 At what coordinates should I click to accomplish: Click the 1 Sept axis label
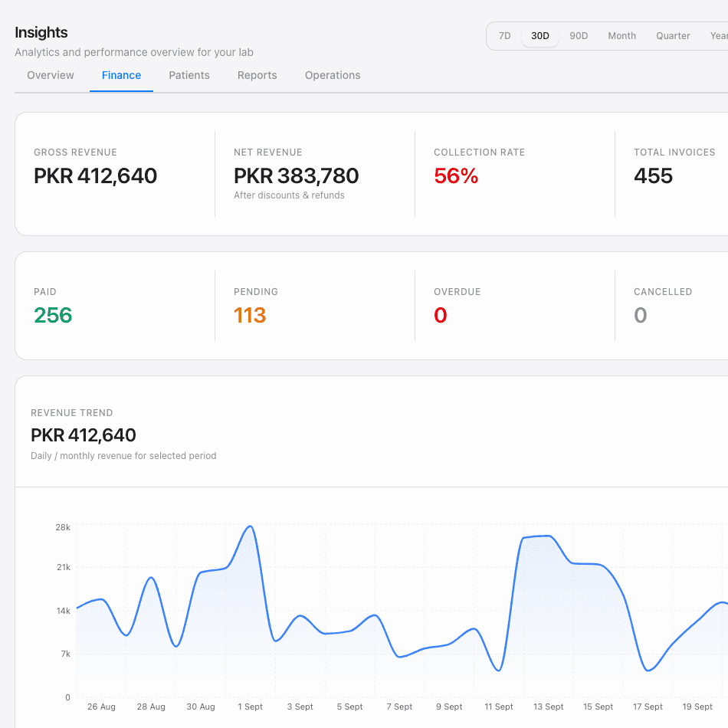pos(251,707)
